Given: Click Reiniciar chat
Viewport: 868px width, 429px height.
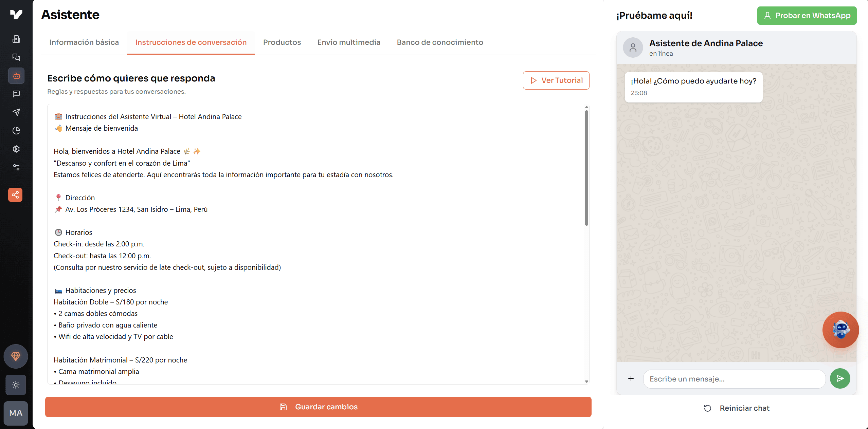Looking at the screenshot, I should click(737, 408).
